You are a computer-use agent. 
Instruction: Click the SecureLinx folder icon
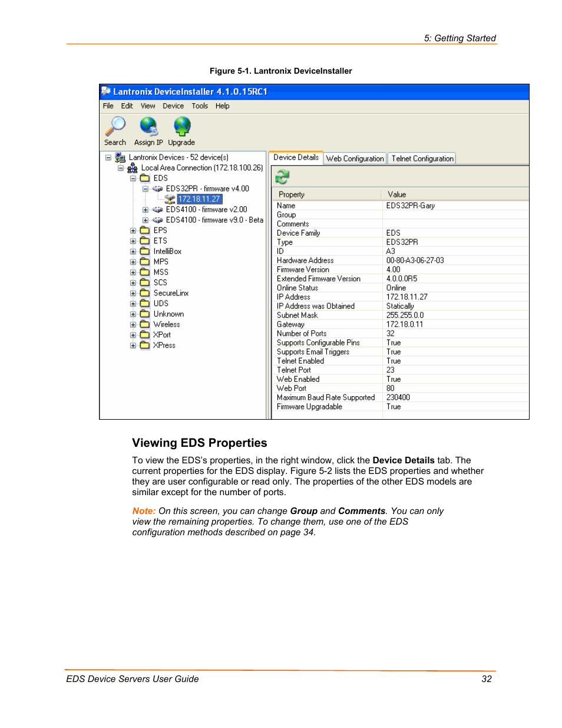click(145, 293)
